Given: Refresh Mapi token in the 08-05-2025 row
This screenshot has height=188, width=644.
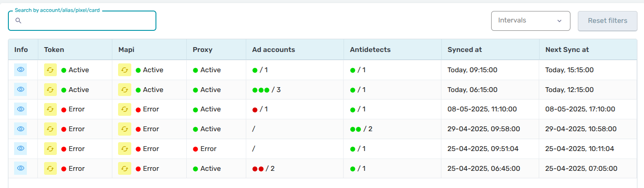Looking at the screenshot, I should (x=125, y=109).
